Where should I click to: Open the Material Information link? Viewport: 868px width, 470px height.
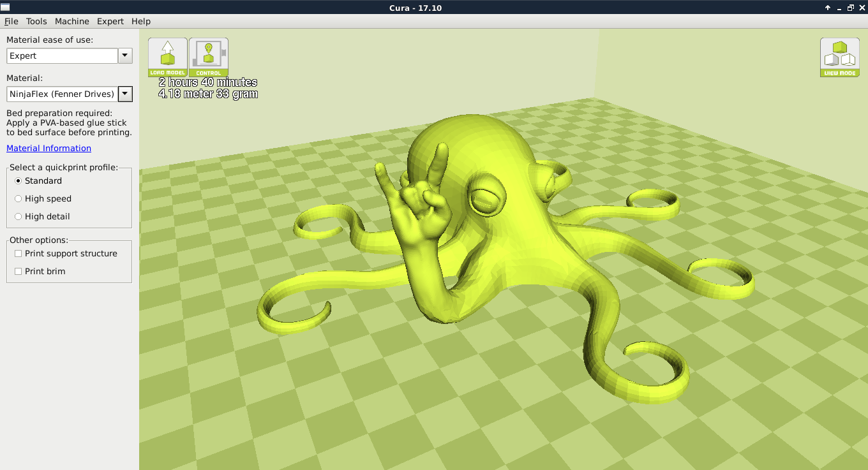point(49,148)
